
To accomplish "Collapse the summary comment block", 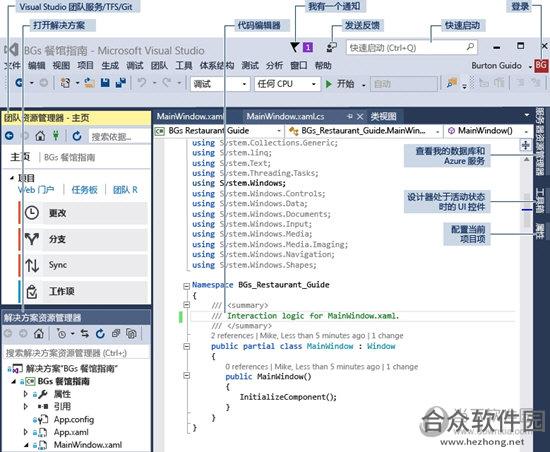I will [187, 305].
